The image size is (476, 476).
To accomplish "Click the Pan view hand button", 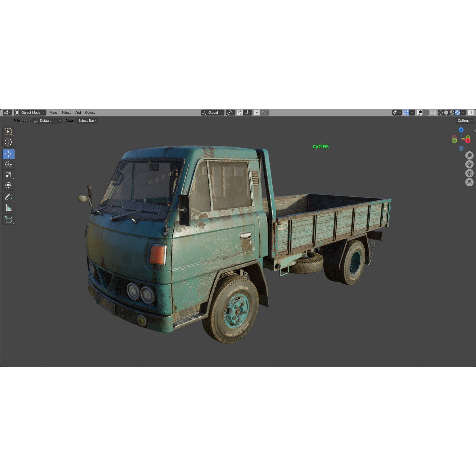I will pyautogui.click(x=469, y=164).
